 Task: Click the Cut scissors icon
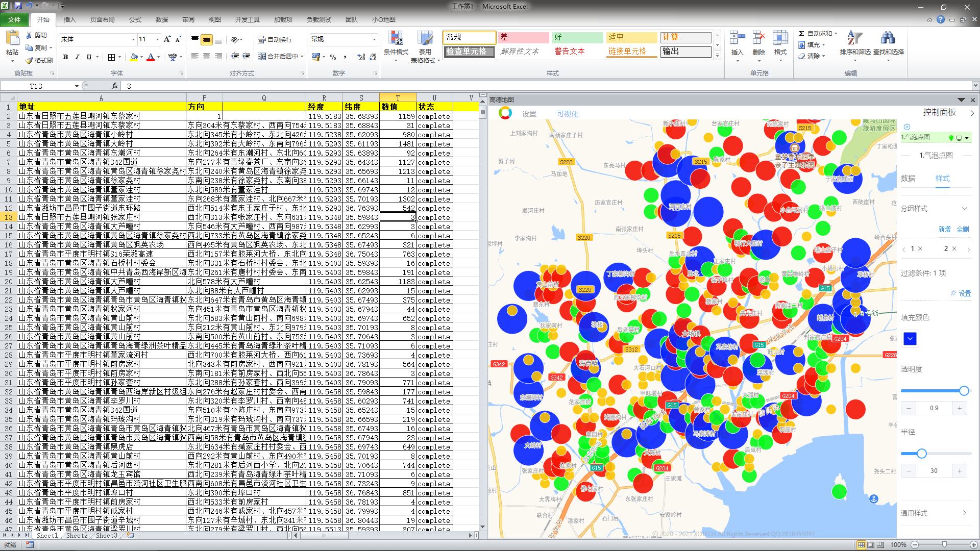click(29, 35)
